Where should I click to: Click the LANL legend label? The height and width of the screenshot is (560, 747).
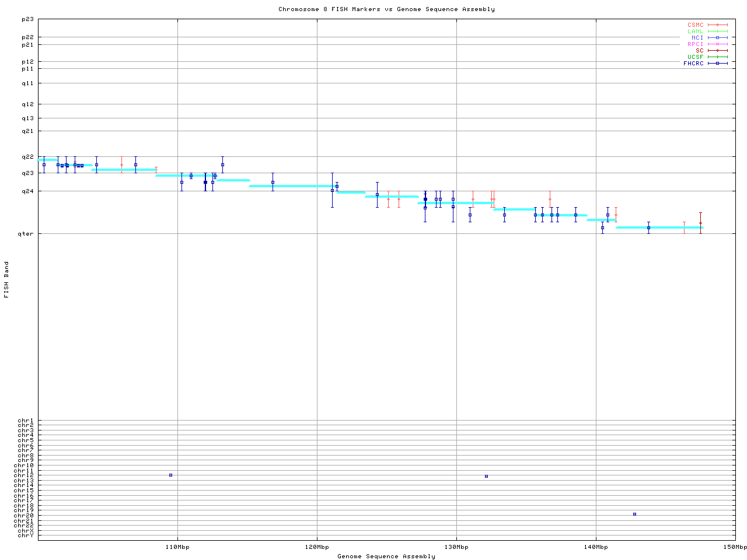click(x=695, y=32)
